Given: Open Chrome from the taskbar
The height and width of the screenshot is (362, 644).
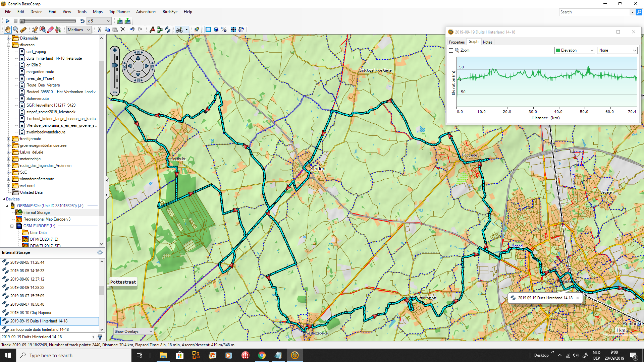Looking at the screenshot, I should pyautogui.click(x=262, y=355).
